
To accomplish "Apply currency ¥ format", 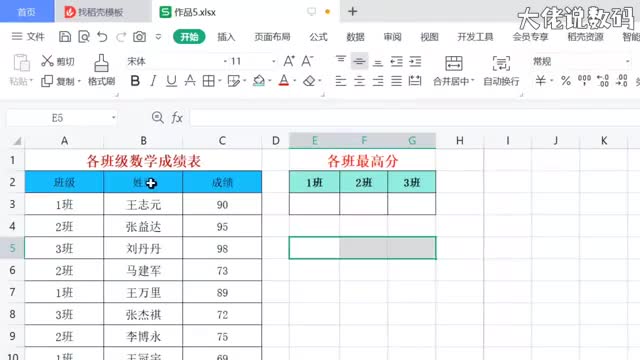I will 541,81.
